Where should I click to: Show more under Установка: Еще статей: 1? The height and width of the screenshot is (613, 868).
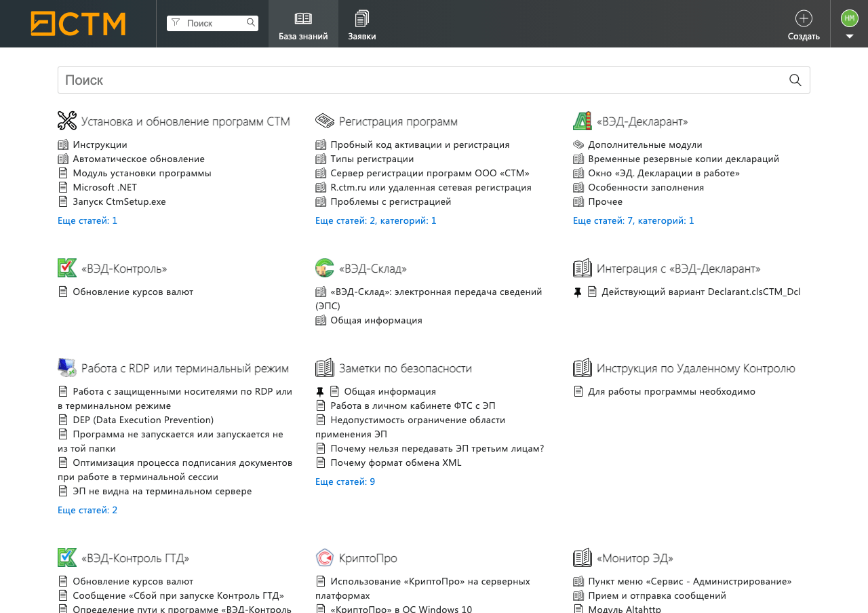tap(87, 220)
